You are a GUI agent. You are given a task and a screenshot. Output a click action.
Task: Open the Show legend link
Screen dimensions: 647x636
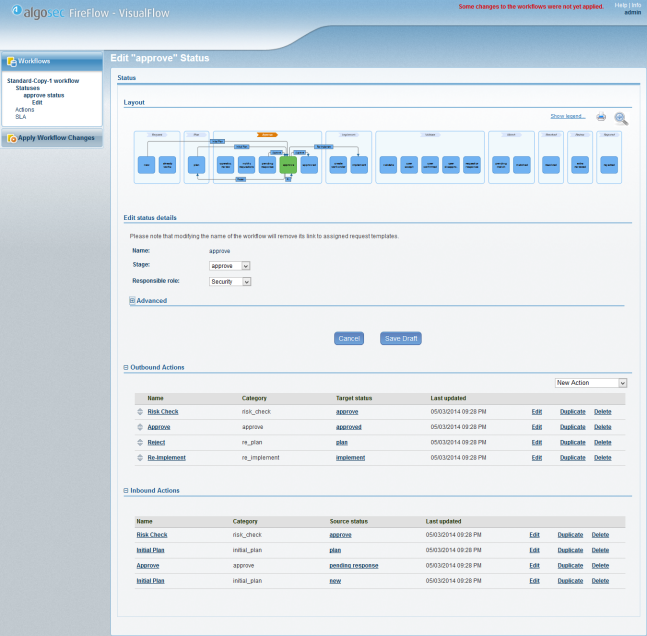(568, 116)
